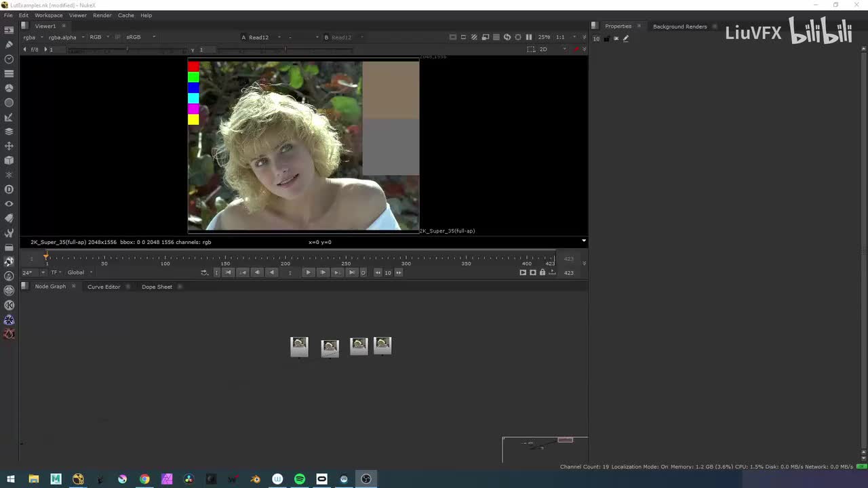Skip backward by 10 frames
The width and height of the screenshot is (868, 488).
click(x=378, y=272)
